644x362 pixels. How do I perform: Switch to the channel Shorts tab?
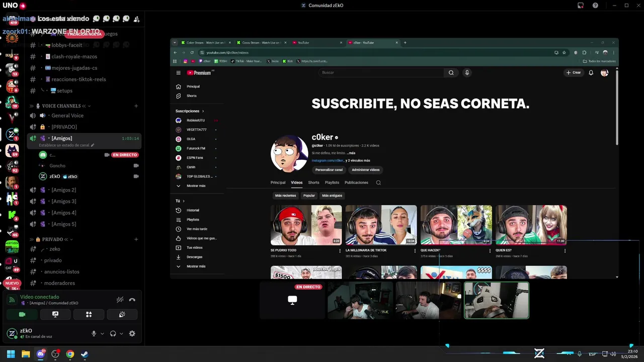point(313,183)
